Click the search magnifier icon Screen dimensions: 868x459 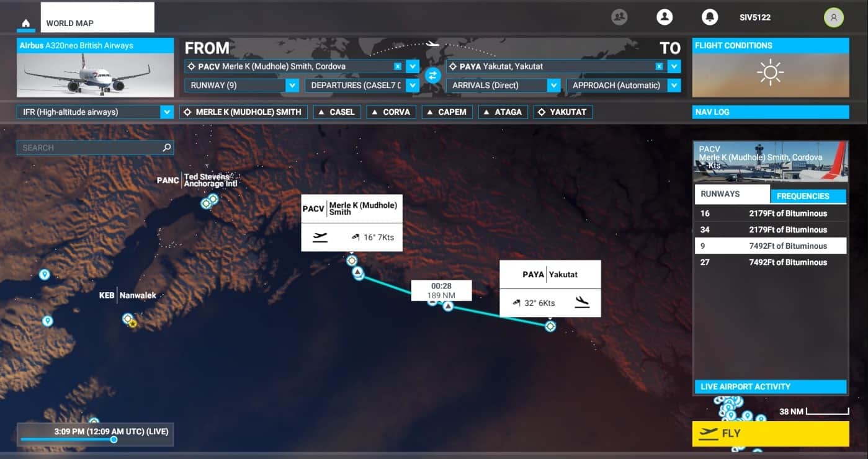click(x=166, y=148)
